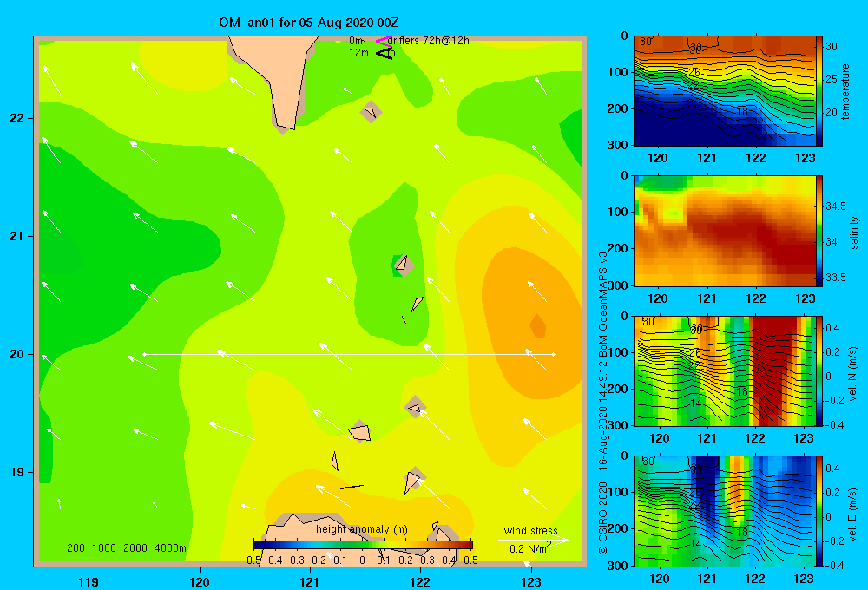Click the '33.5' tick on the salinity color bar

(835, 278)
